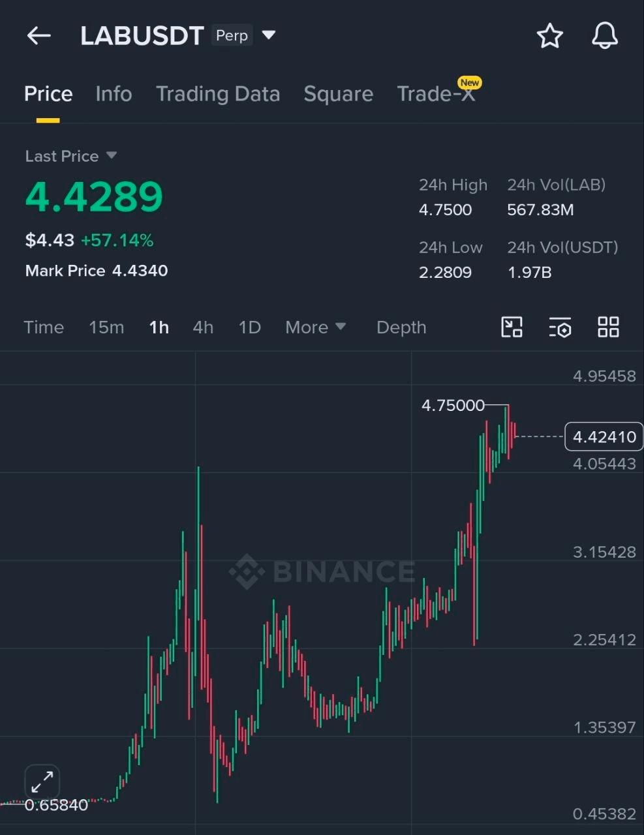Select the 4h chart interval
This screenshot has width=644, height=835.
click(203, 327)
